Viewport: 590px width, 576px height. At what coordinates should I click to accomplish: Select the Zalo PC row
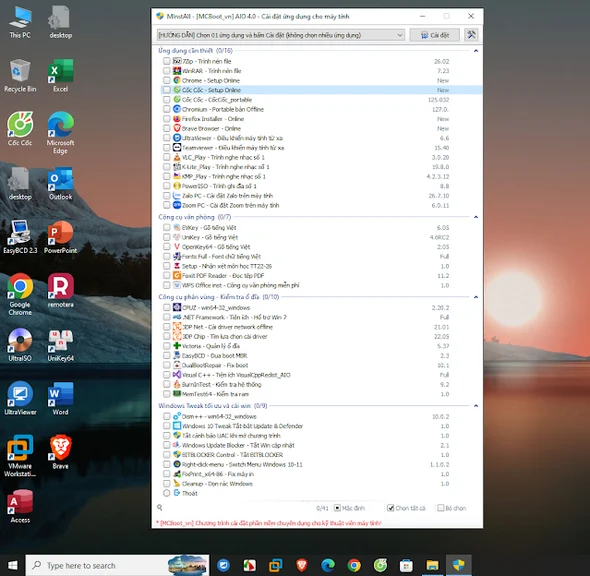coord(321,195)
